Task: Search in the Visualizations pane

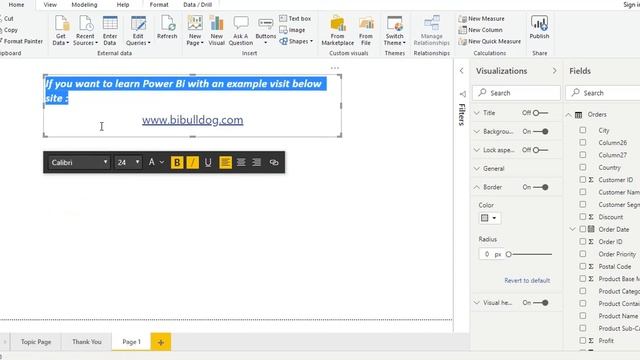Action: click(516, 93)
